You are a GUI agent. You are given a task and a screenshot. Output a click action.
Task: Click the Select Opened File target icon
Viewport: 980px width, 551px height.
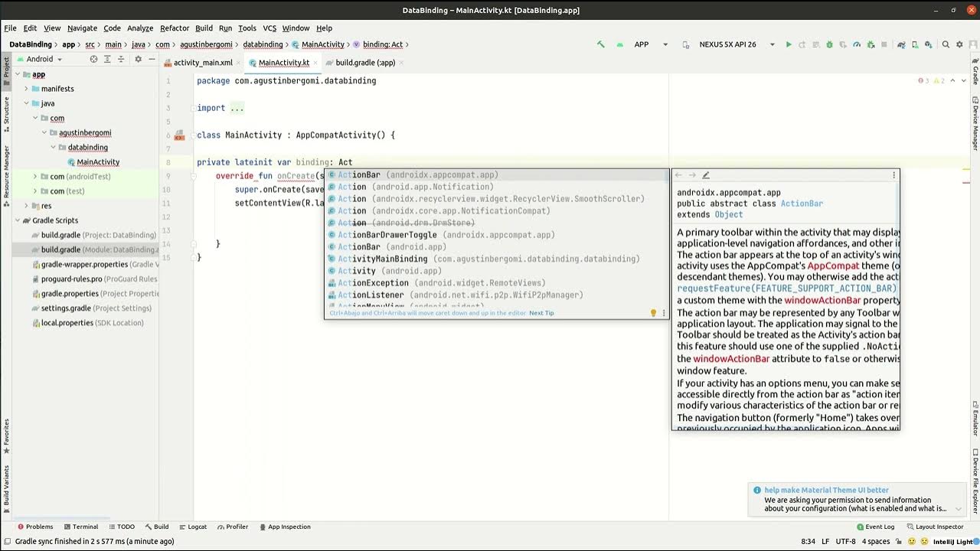[x=94, y=59]
